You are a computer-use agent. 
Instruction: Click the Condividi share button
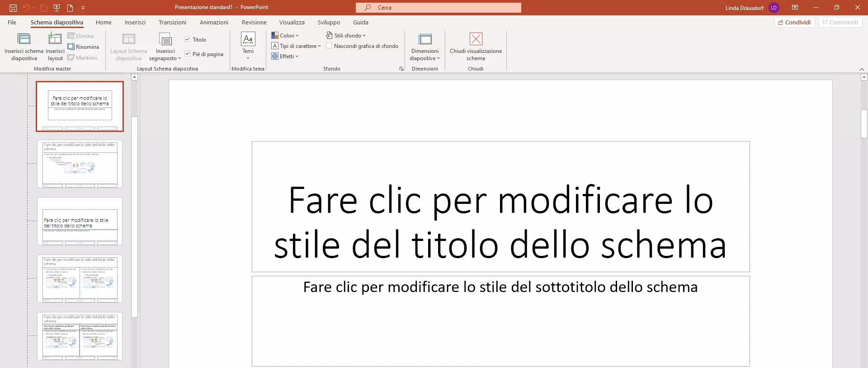pyautogui.click(x=794, y=22)
